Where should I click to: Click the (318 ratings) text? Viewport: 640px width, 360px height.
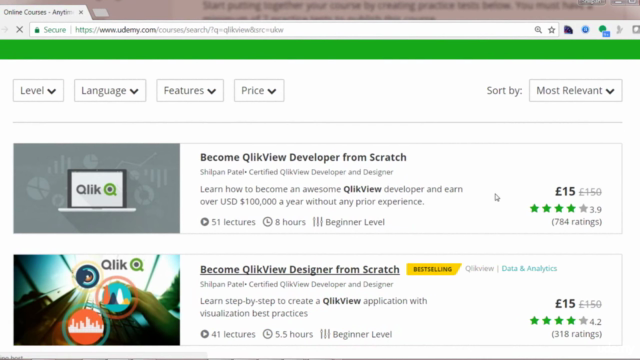point(576,334)
